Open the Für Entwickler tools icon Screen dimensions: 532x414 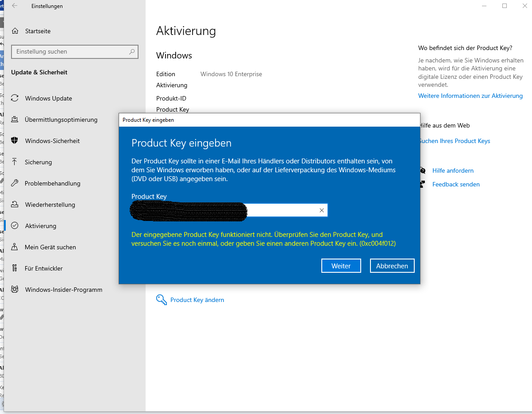point(15,268)
